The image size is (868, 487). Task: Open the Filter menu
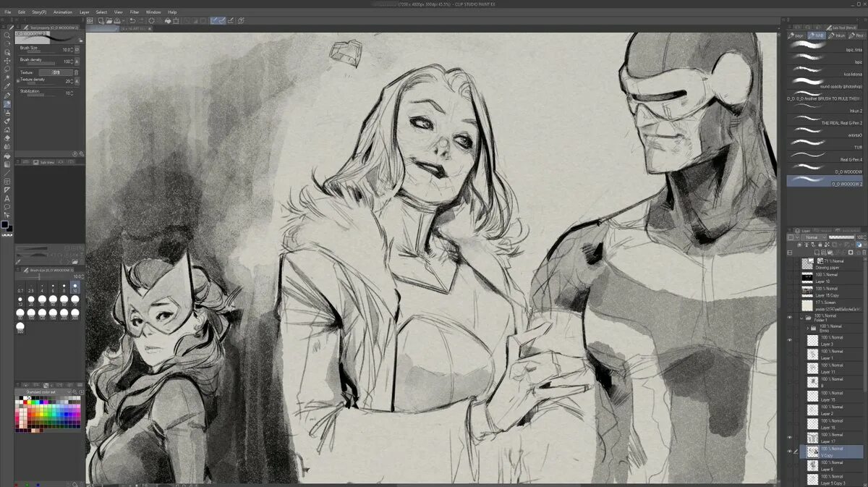135,12
